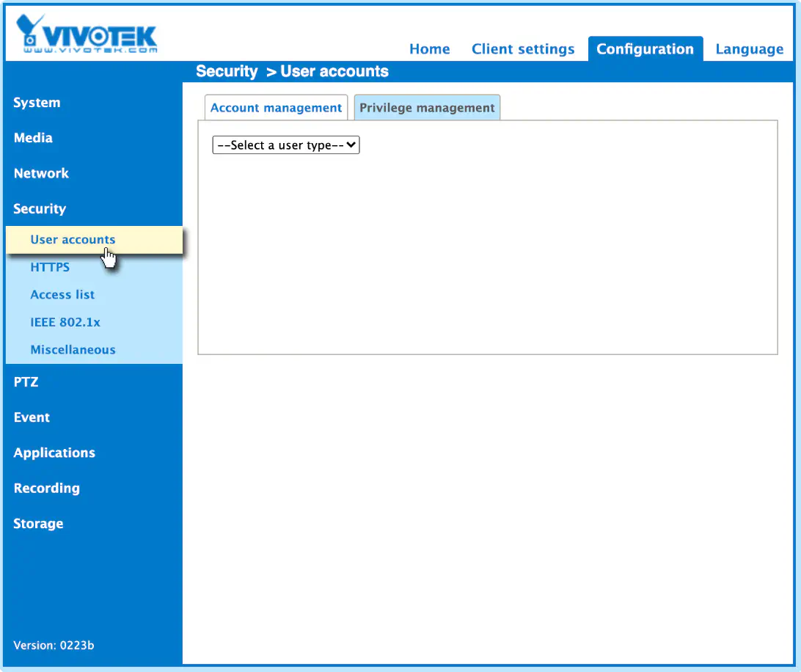Open Miscellaneous security settings
The height and width of the screenshot is (672, 801).
[x=73, y=350]
